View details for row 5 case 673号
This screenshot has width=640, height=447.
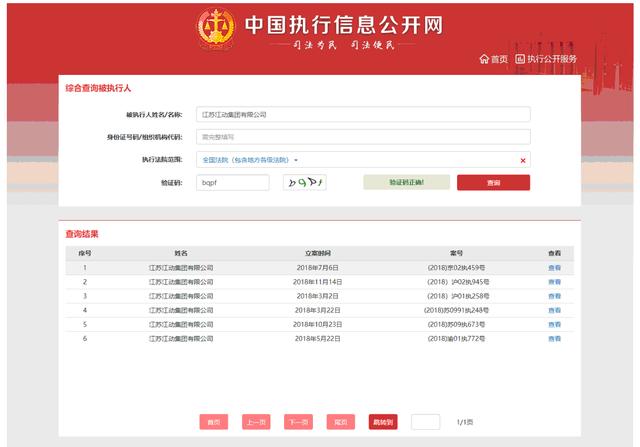point(554,325)
